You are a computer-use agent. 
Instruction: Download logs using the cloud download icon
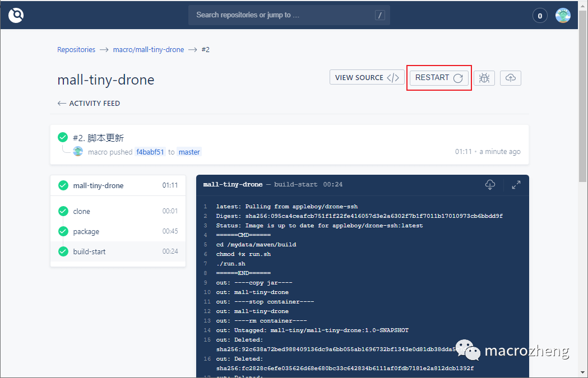pyautogui.click(x=490, y=184)
